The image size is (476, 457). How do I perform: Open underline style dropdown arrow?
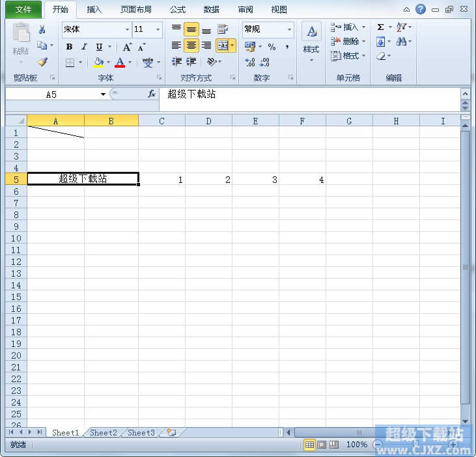(110, 47)
